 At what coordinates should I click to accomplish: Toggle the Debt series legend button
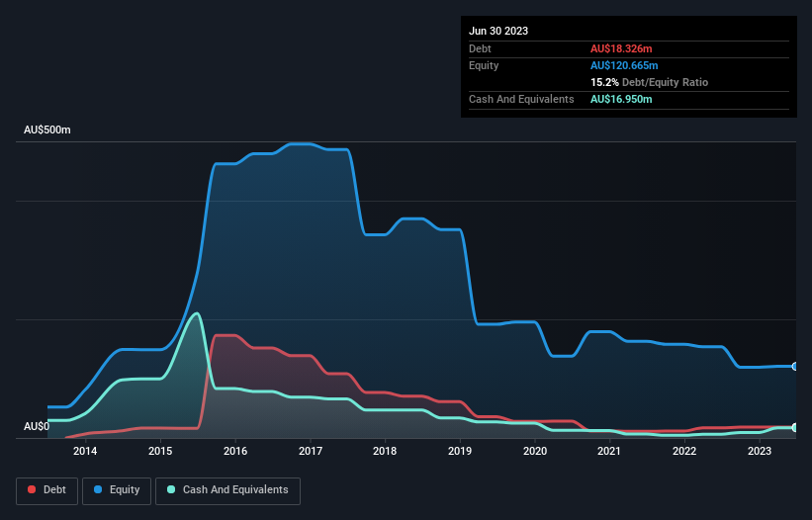pos(47,490)
